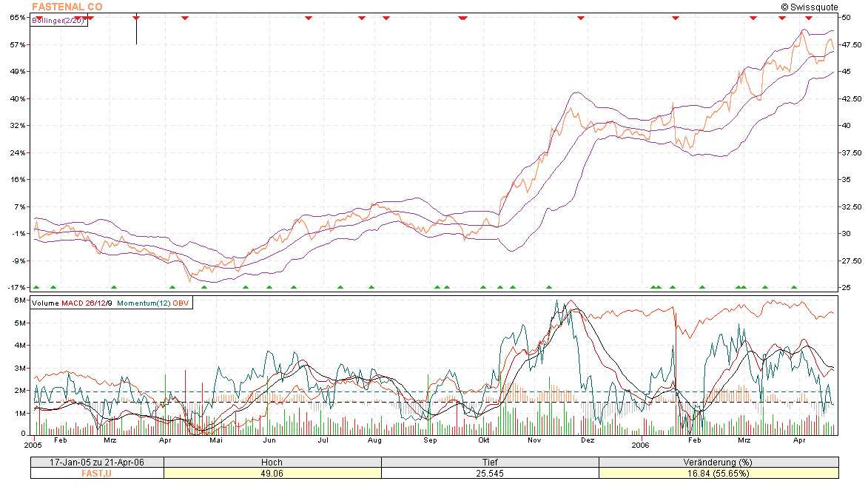Click the Mai month label
Screen dimensions: 868x501
click(216, 440)
